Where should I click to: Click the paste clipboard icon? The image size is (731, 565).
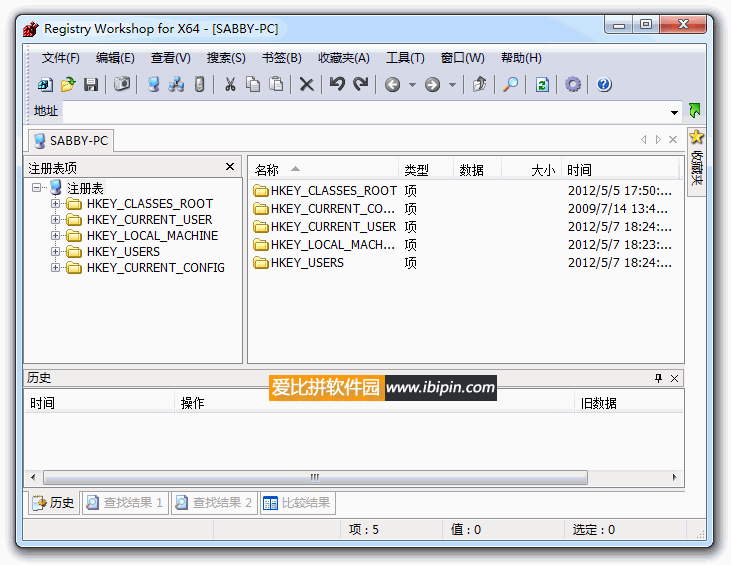tap(276, 84)
